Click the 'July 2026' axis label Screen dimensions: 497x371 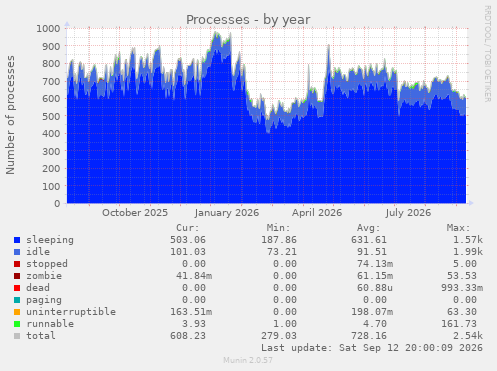click(x=408, y=213)
